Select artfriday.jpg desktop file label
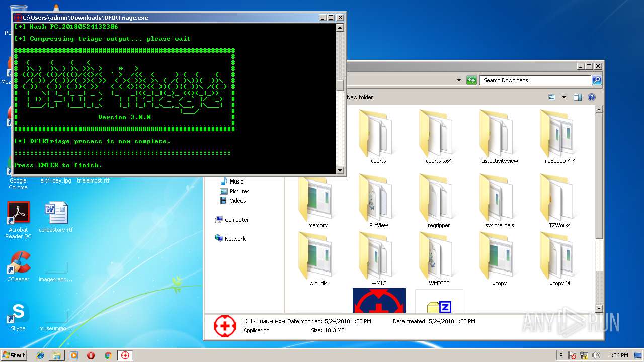This screenshot has height=362, width=644. pyautogui.click(x=56, y=180)
